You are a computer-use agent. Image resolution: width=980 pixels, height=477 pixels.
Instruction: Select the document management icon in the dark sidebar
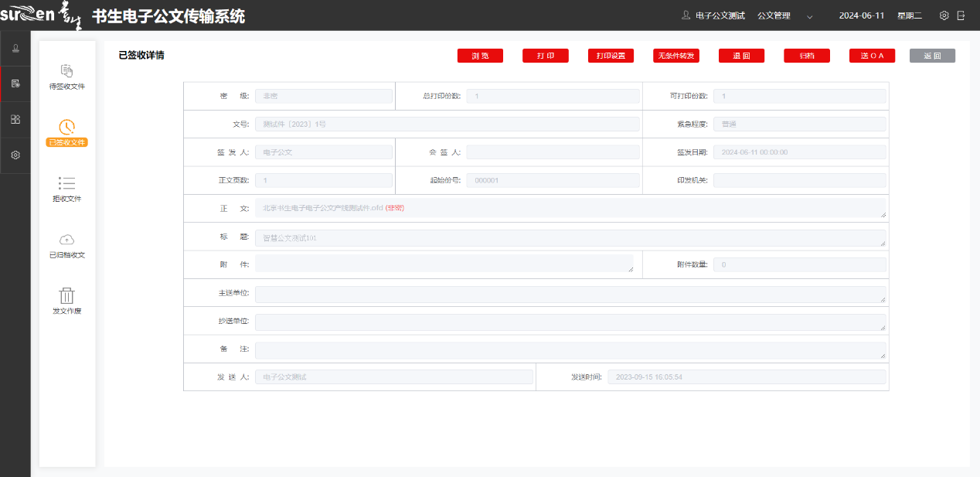point(15,83)
